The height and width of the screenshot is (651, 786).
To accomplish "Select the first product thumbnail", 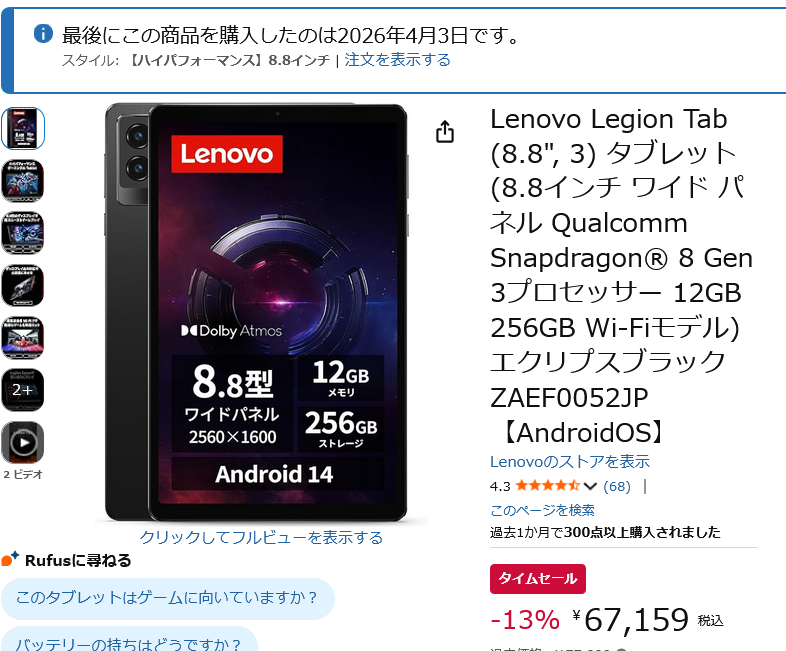I will click(23, 128).
